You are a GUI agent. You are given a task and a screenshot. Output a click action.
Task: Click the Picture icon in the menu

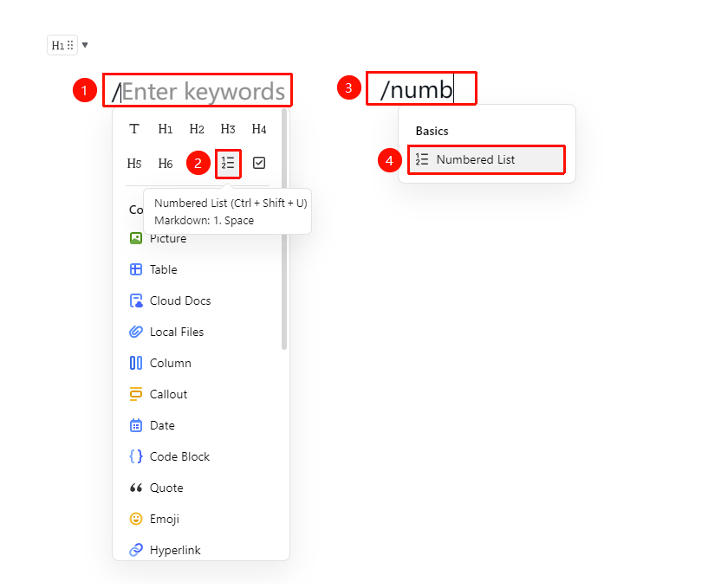coord(136,238)
